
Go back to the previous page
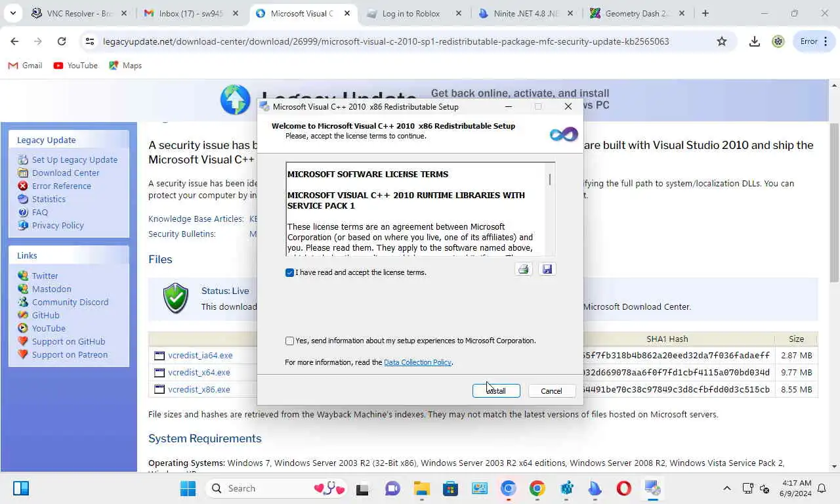click(14, 41)
